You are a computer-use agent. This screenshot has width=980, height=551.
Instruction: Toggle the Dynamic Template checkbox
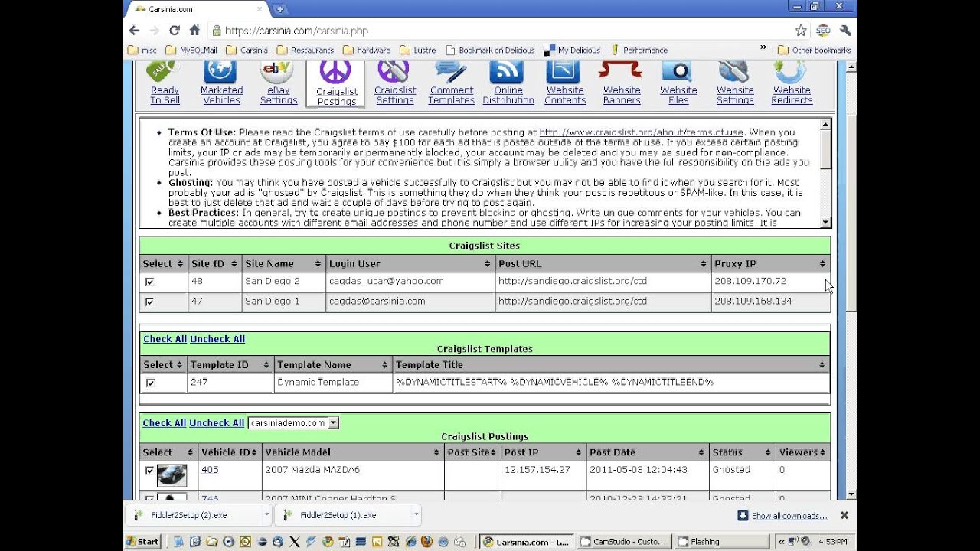coord(149,383)
